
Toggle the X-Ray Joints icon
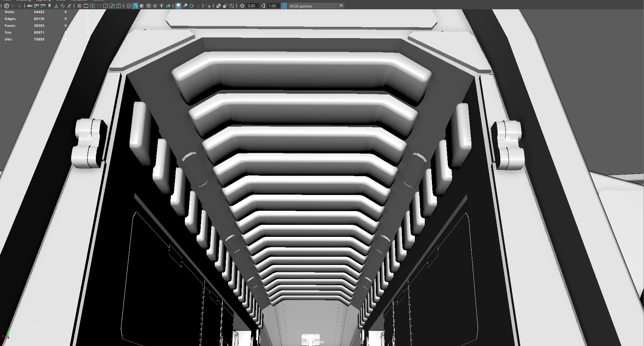coord(232,6)
